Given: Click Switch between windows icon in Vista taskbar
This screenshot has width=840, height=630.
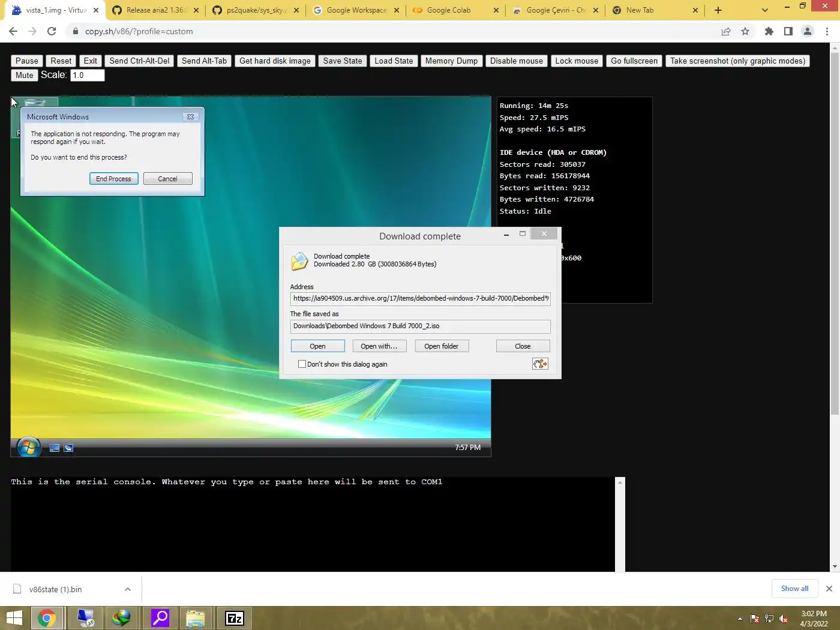Looking at the screenshot, I should 68,448.
